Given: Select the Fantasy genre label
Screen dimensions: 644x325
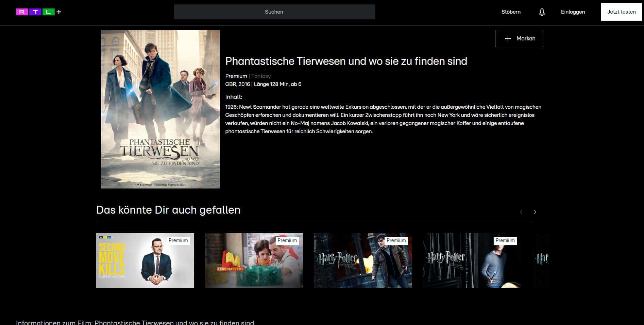Looking at the screenshot, I should point(261,76).
